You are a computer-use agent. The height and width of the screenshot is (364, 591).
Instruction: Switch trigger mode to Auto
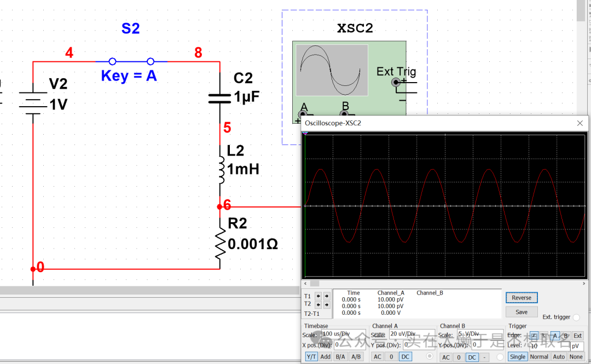559,357
